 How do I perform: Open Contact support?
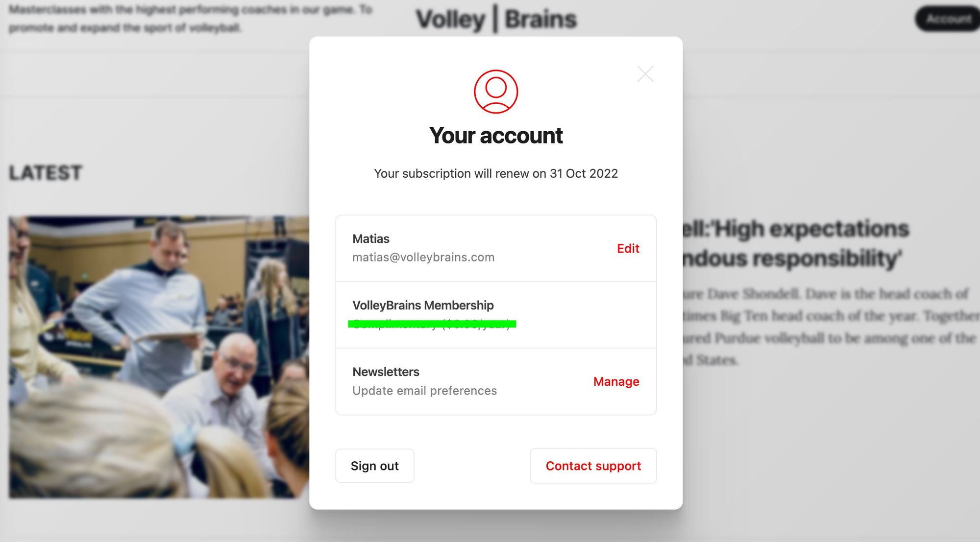593,466
